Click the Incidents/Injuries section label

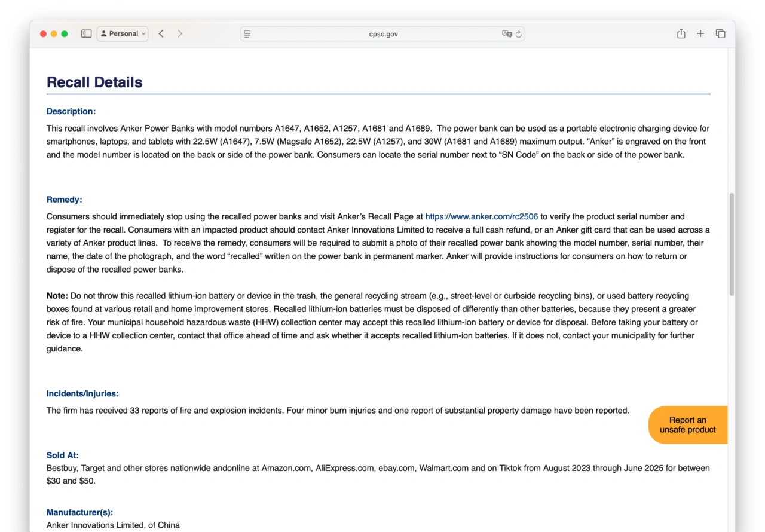pyautogui.click(x=82, y=393)
